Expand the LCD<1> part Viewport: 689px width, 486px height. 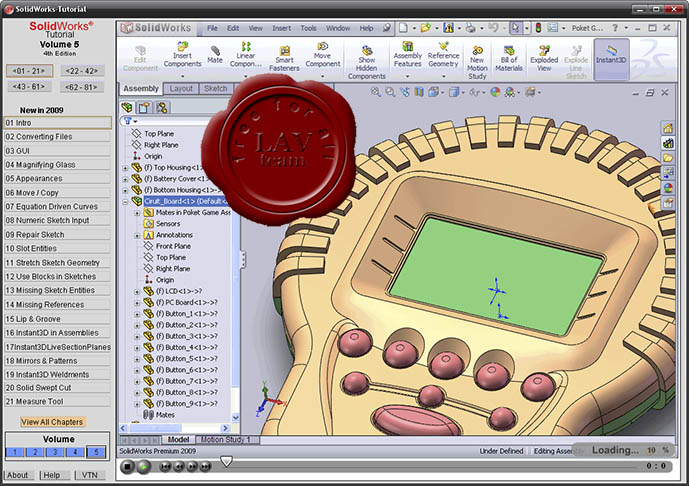(x=137, y=291)
